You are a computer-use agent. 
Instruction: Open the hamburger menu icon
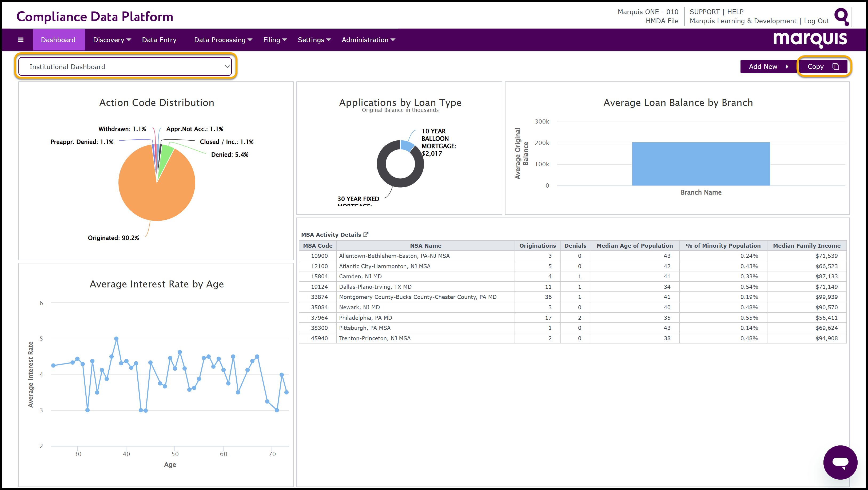[x=21, y=40]
